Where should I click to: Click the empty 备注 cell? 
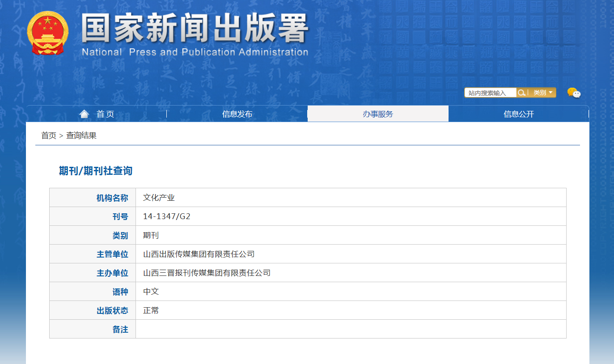(x=351, y=329)
